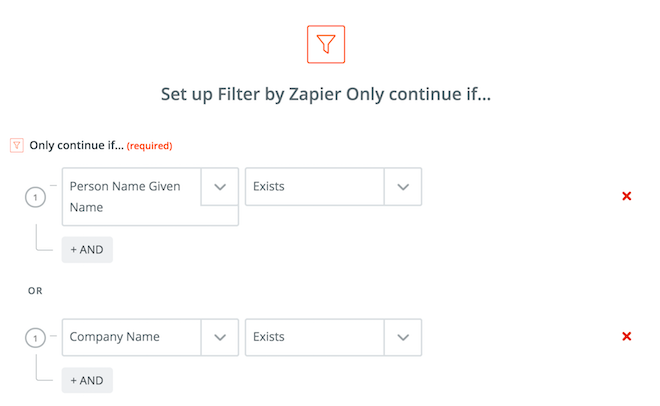660x406 pixels.
Task: Click the Only continue if… label
Action: point(77,146)
